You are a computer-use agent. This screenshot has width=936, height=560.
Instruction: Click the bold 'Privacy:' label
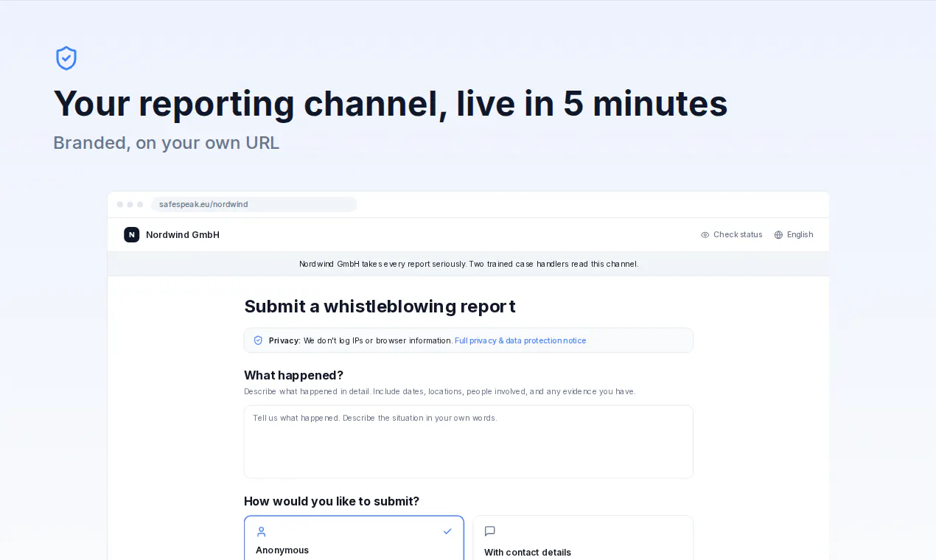click(x=284, y=340)
